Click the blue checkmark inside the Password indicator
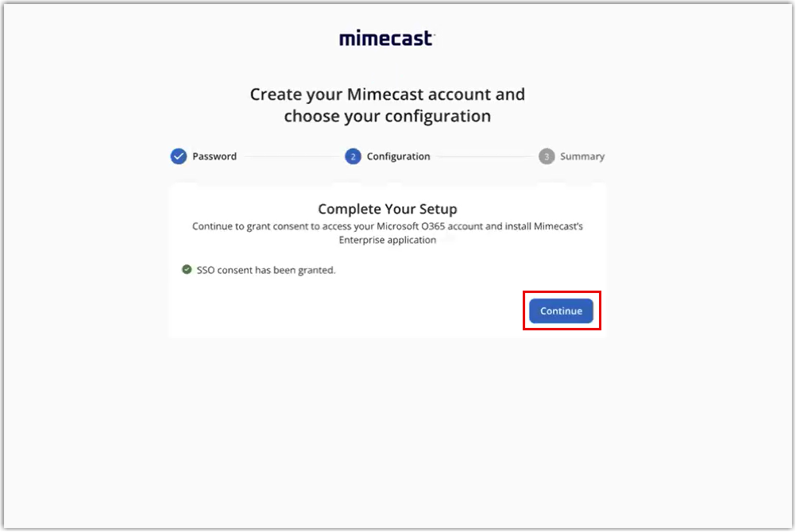The image size is (796, 532). [178, 156]
